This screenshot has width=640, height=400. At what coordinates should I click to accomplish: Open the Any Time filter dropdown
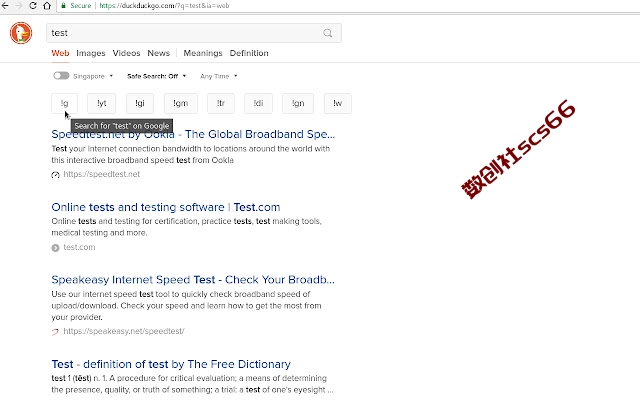(x=219, y=76)
